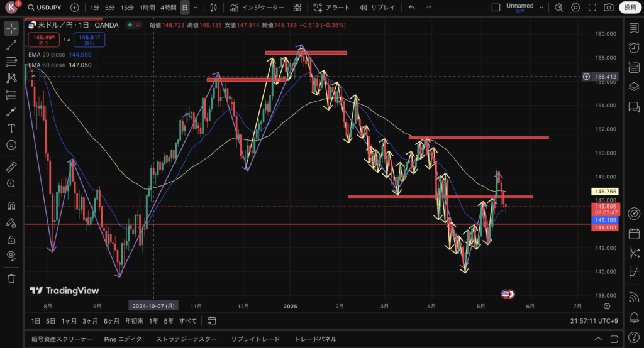Open the 暗号資産スクリーナー tab
Viewport: 644px width, 348px height.
pos(62,339)
